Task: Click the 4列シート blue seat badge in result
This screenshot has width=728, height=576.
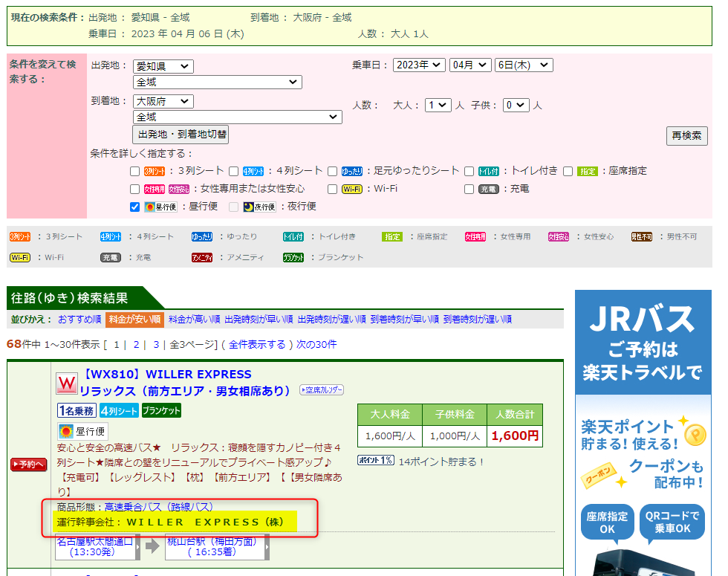Action: (x=119, y=411)
